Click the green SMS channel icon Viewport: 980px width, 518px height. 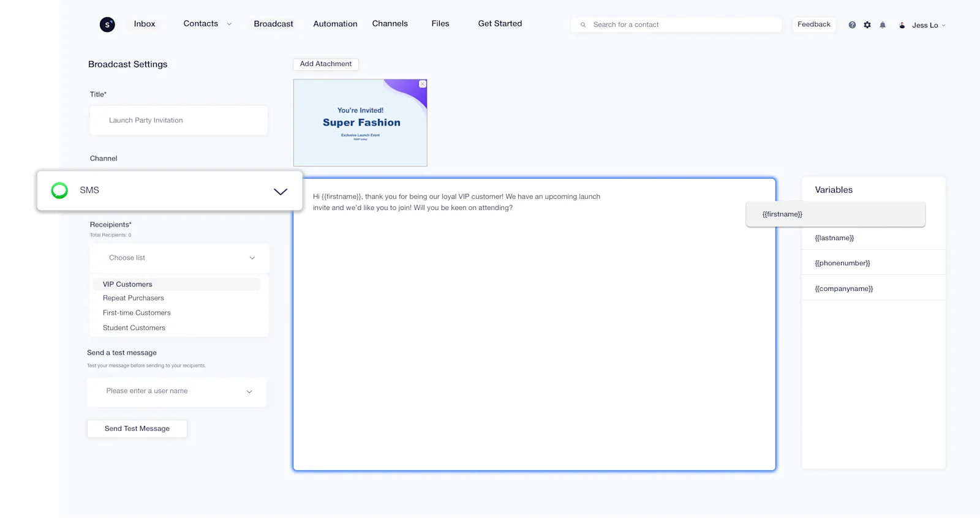tap(59, 190)
